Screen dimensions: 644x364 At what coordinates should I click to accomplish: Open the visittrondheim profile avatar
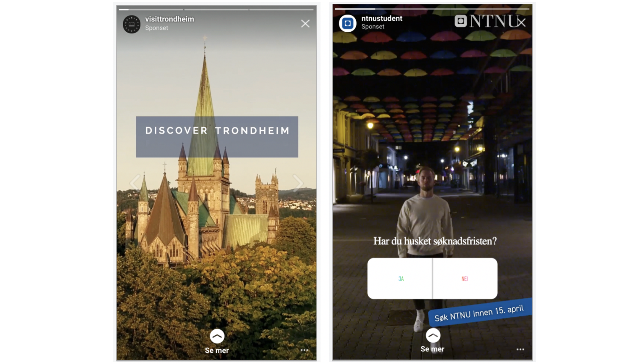click(132, 24)
